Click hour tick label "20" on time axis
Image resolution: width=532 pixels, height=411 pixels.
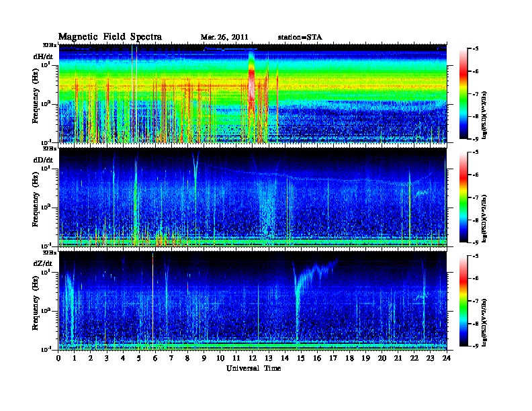pyautogui.click(x=382, y=359)
